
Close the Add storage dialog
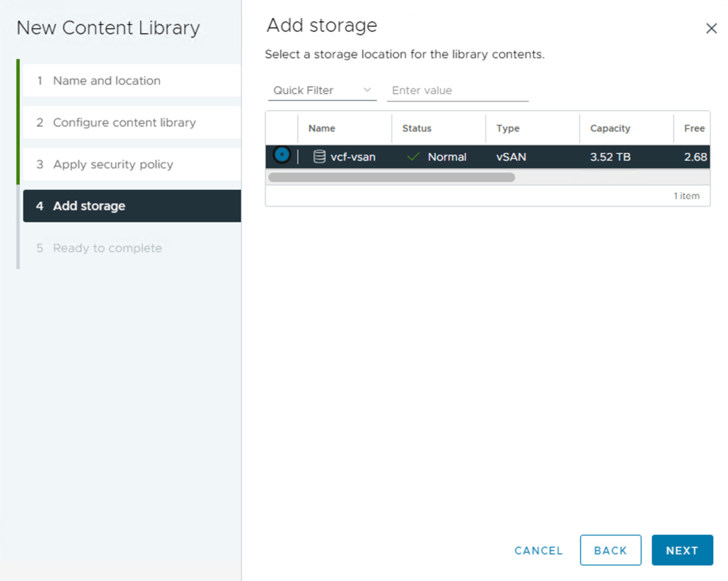[711, 28]
